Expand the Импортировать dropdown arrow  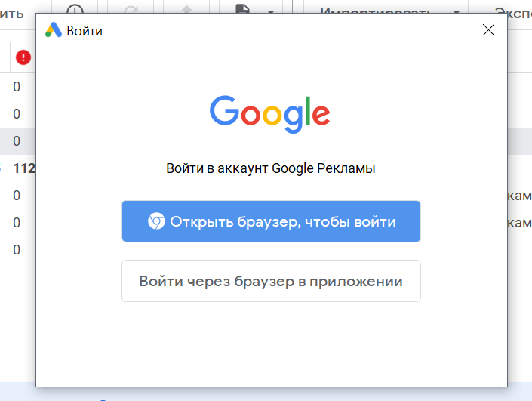pos(456,13)
